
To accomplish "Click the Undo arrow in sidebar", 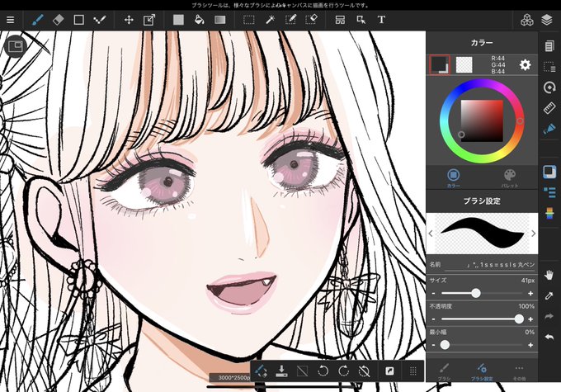I will coord(549,338).
